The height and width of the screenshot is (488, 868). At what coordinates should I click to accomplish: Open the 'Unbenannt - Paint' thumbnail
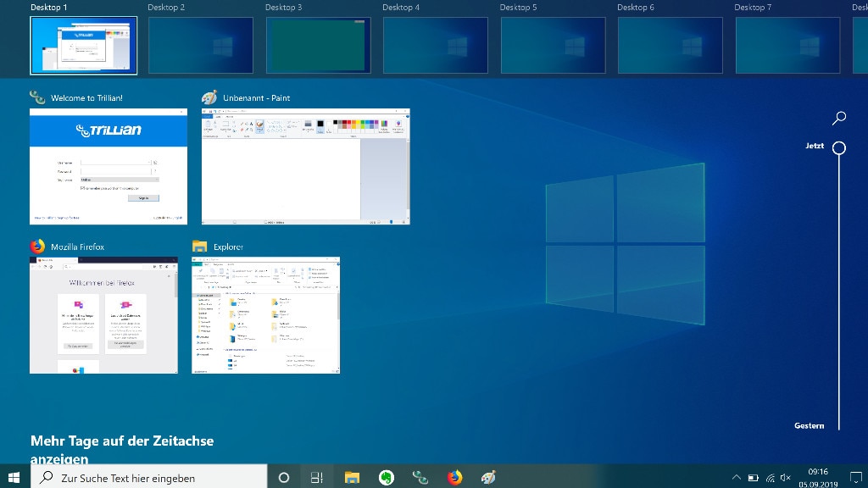305,166
